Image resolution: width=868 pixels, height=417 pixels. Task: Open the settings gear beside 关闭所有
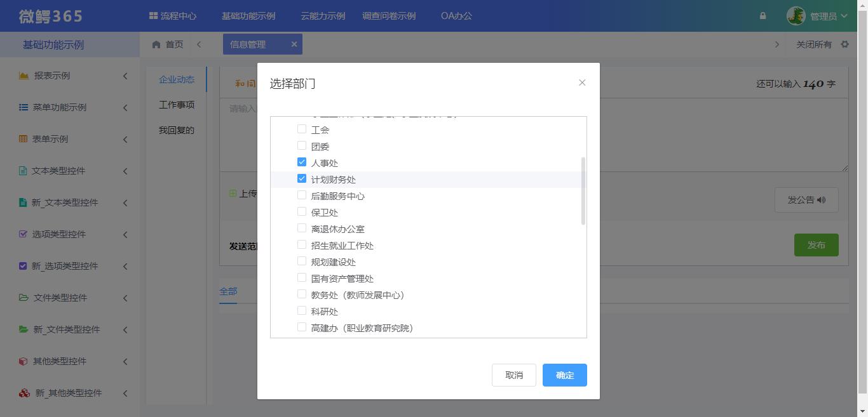845,44
